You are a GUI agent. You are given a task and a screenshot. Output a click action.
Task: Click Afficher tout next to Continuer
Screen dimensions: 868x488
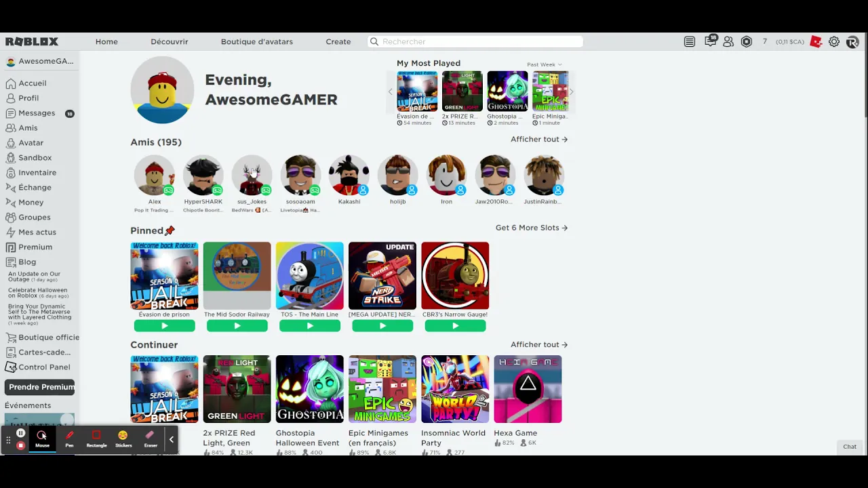click(x=539, y=344)
